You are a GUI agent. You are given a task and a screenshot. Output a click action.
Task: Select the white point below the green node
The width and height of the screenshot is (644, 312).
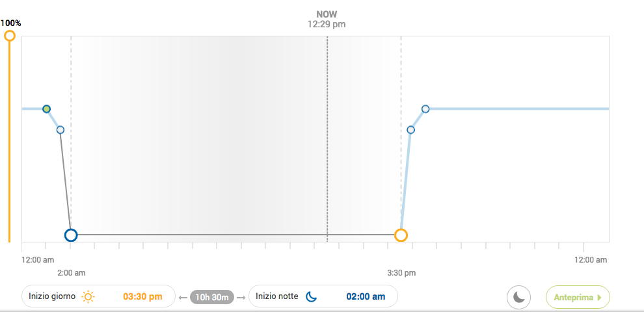(60, 130)
